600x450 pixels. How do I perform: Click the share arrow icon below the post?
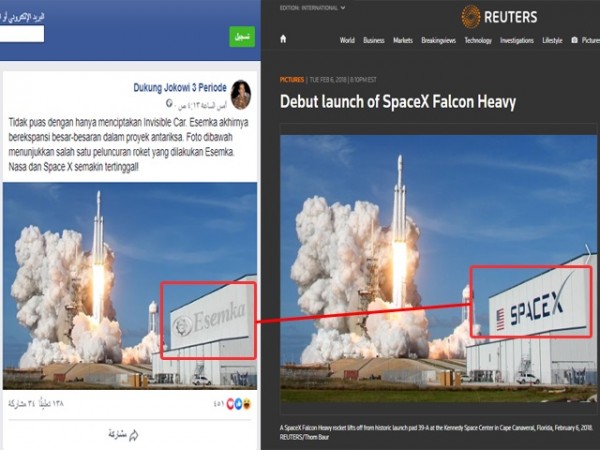pyautogui.click(x=134, y=435)
